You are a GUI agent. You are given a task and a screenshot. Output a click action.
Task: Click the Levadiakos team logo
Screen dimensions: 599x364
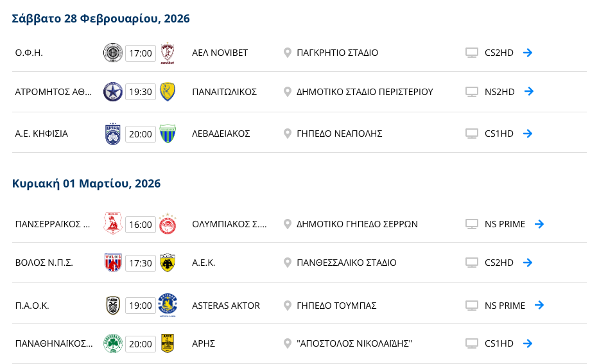tap(168, 134)
